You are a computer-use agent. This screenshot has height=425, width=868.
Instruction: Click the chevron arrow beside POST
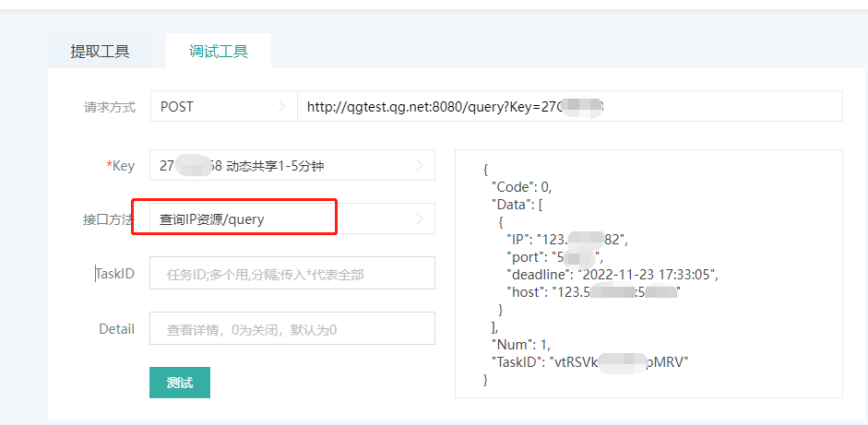281,106
